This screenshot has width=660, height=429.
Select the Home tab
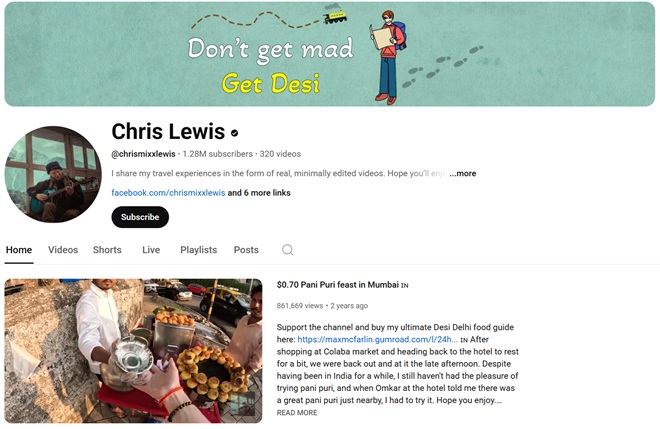point(19,250)
